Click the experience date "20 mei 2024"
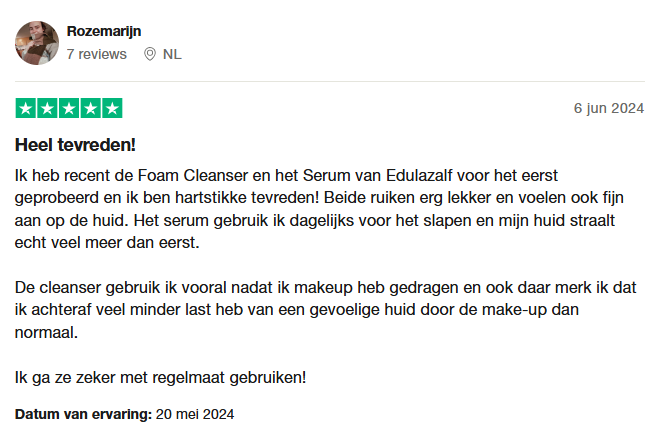660x429 pixels. [194, 413]
